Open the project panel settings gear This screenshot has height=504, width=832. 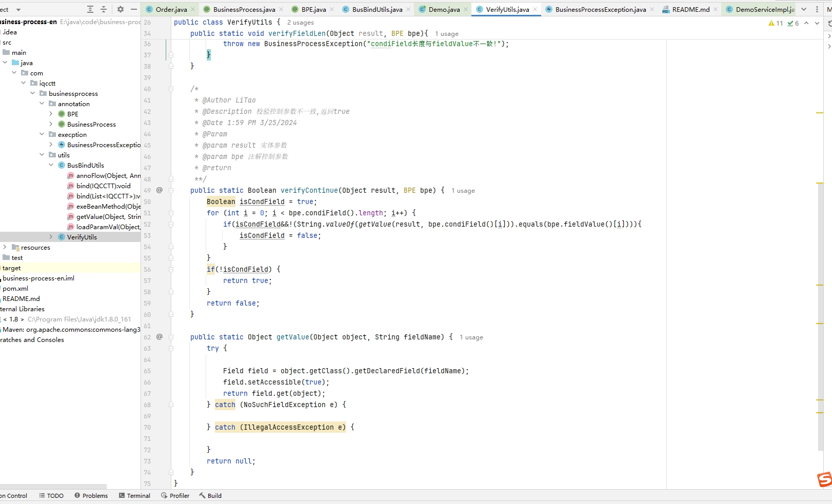click(121, 9)
